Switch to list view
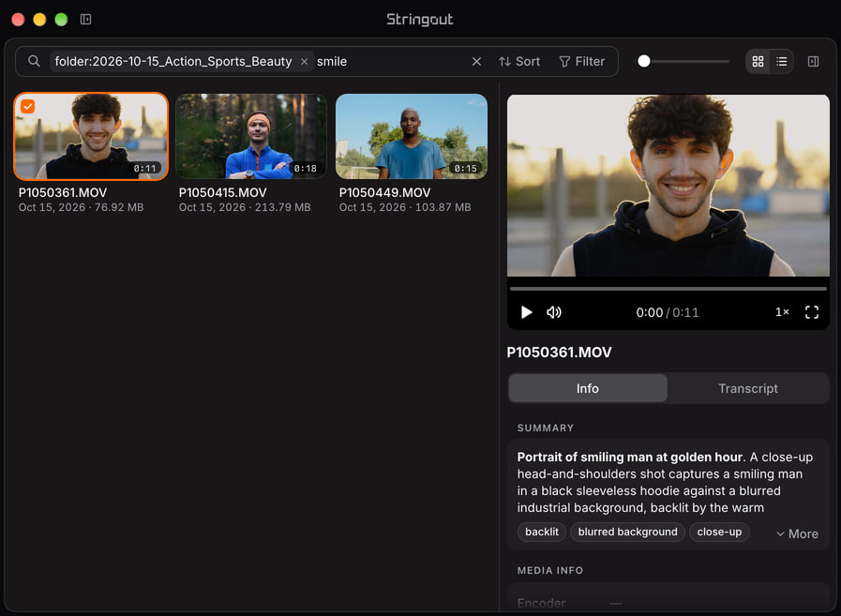This screenshot has height=616, width=841. pos(782,62)
